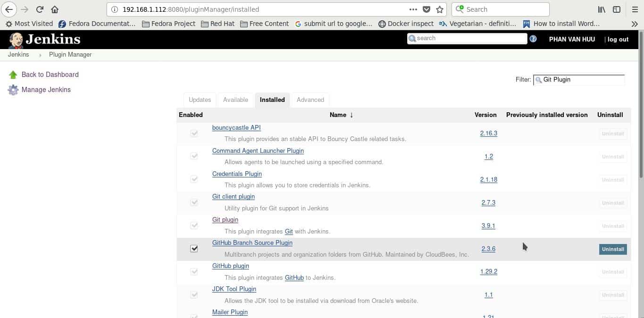Switch to the Available tab
Screen dimensions: 644x318
pos(235,100)
